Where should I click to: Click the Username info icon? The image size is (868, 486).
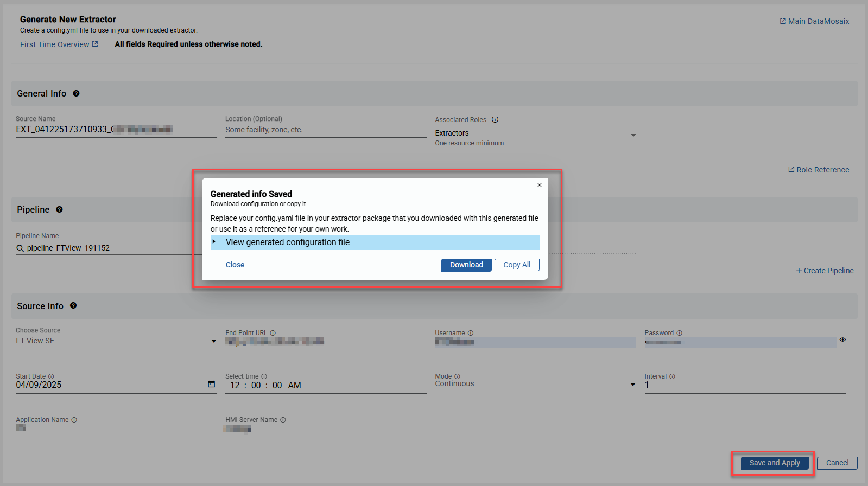point(471,333)
